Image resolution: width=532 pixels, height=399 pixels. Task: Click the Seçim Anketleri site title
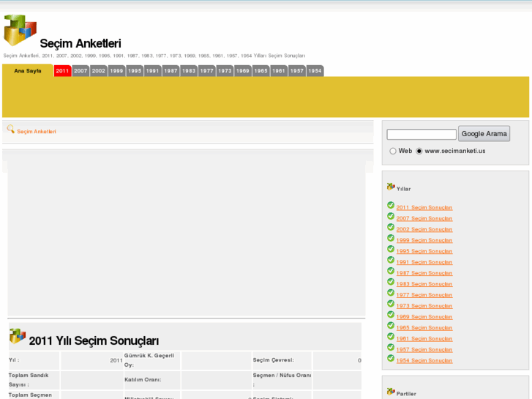pos(80,43)
